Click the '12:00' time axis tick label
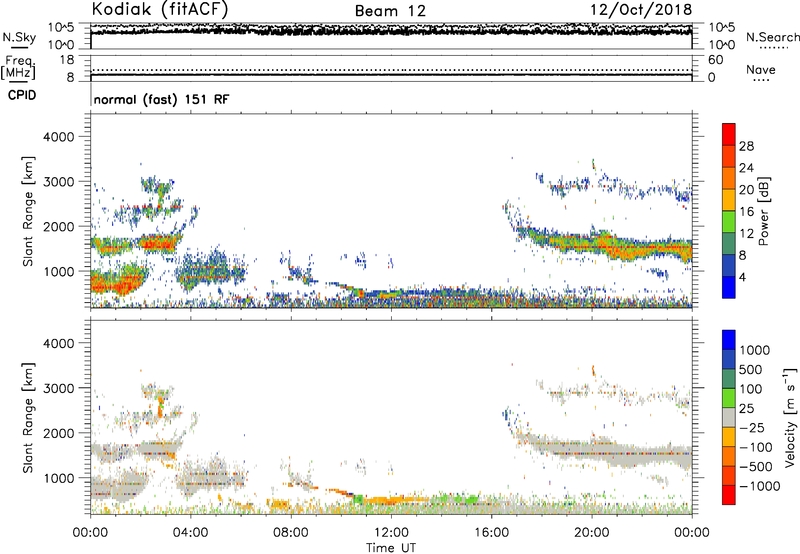Screen dimensions: 800x554 pos(391,533)
